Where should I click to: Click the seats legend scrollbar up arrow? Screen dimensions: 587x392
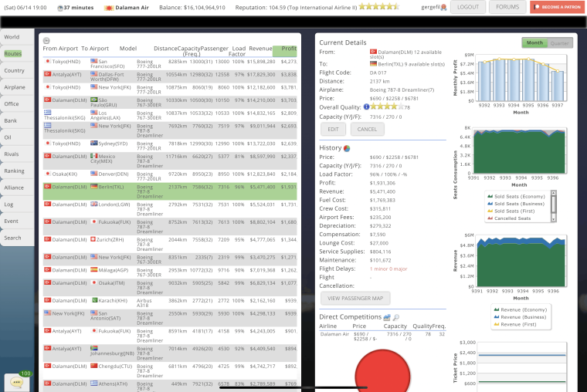(x=553, y=193)
